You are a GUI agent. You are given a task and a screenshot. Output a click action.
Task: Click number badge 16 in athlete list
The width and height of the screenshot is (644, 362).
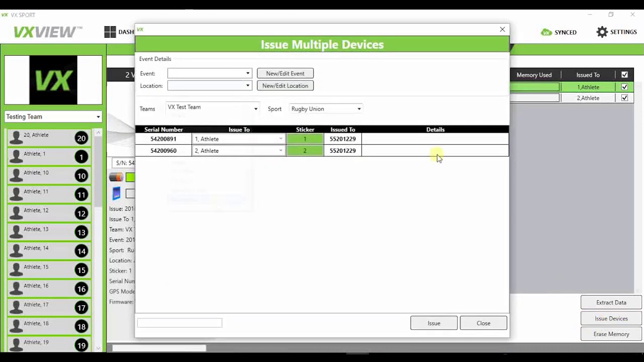81,289
